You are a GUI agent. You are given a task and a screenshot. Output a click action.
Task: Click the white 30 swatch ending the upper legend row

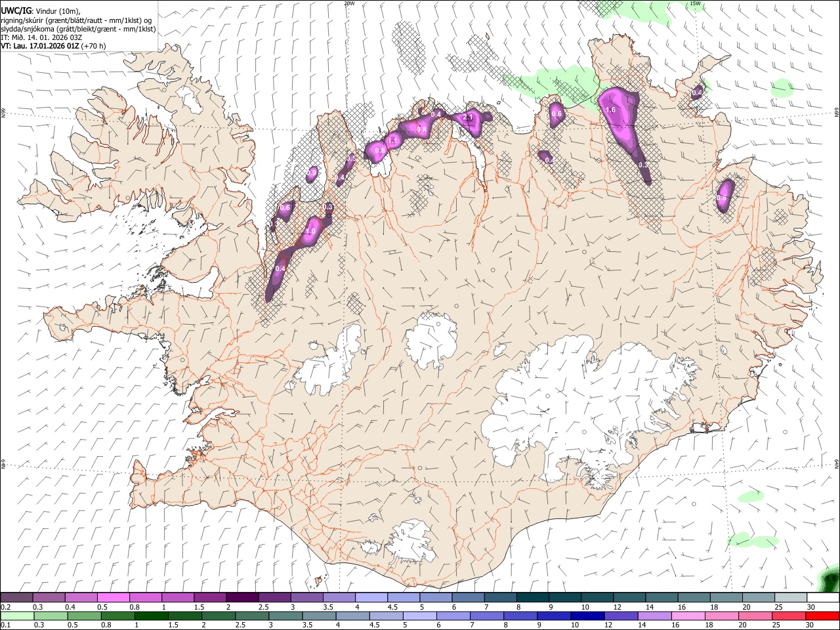tap(822, 598)
